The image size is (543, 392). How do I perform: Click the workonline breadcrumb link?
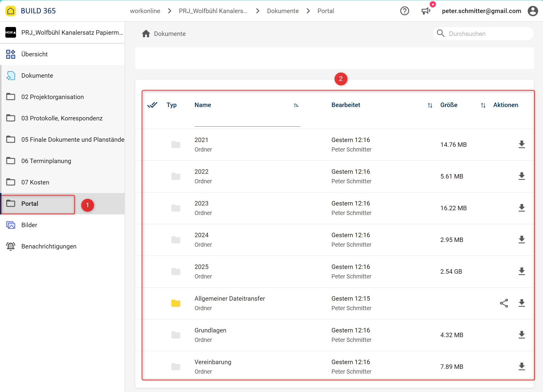pos(145,11)
